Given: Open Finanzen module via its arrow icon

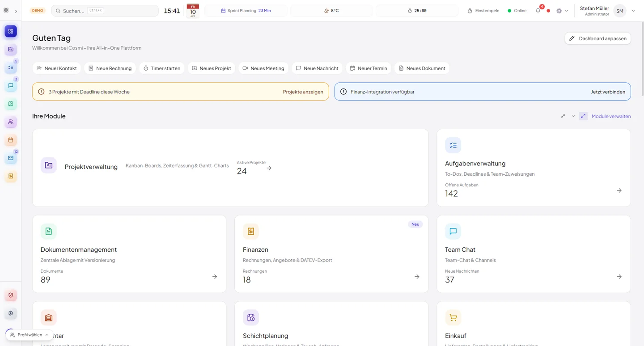Looking at the screenshot, I should point(417,276).
